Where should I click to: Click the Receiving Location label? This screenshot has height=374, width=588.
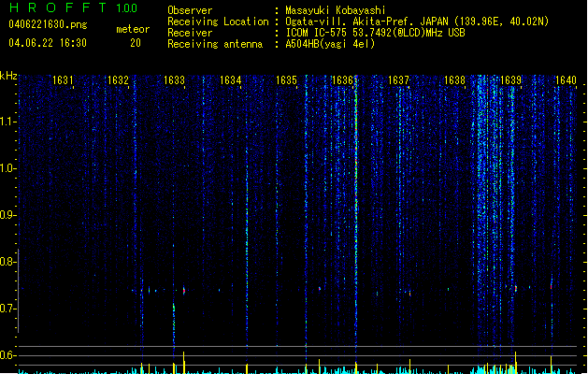pos(218,22)
